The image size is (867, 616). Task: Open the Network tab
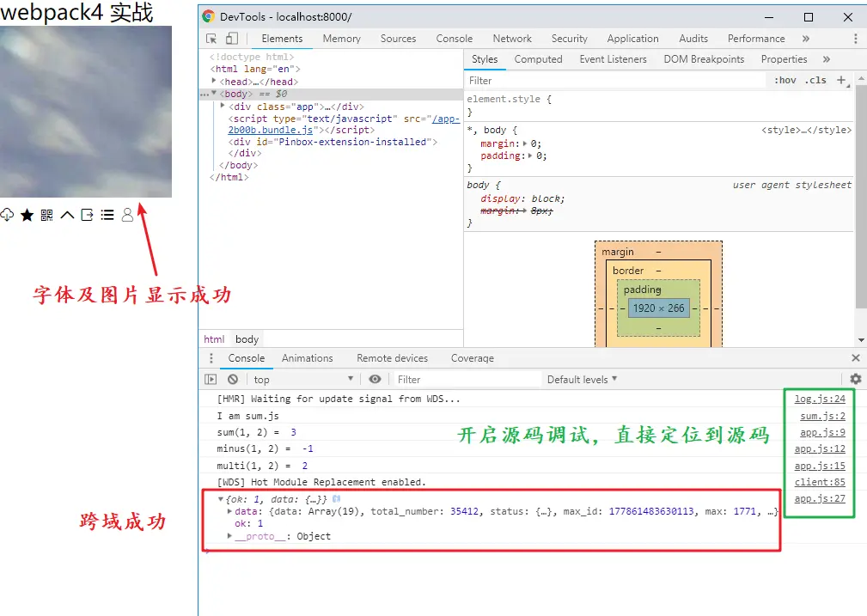512,39
